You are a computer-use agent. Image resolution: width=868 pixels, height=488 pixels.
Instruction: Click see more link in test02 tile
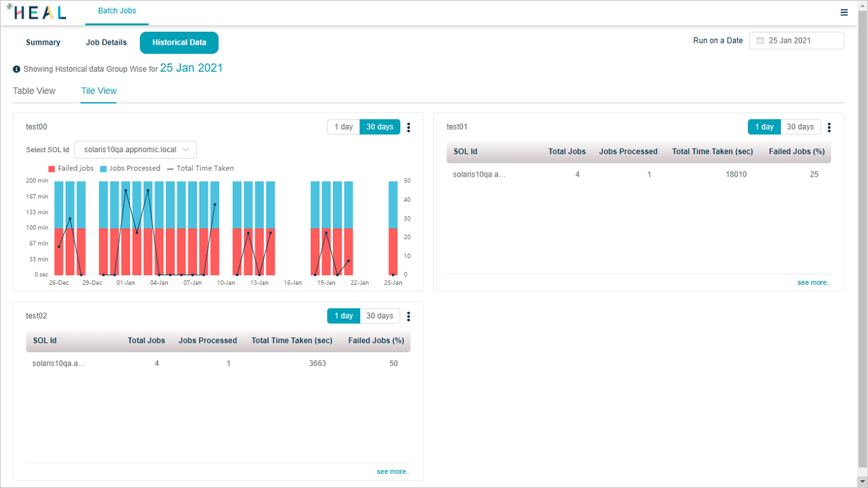coord(393,472)
